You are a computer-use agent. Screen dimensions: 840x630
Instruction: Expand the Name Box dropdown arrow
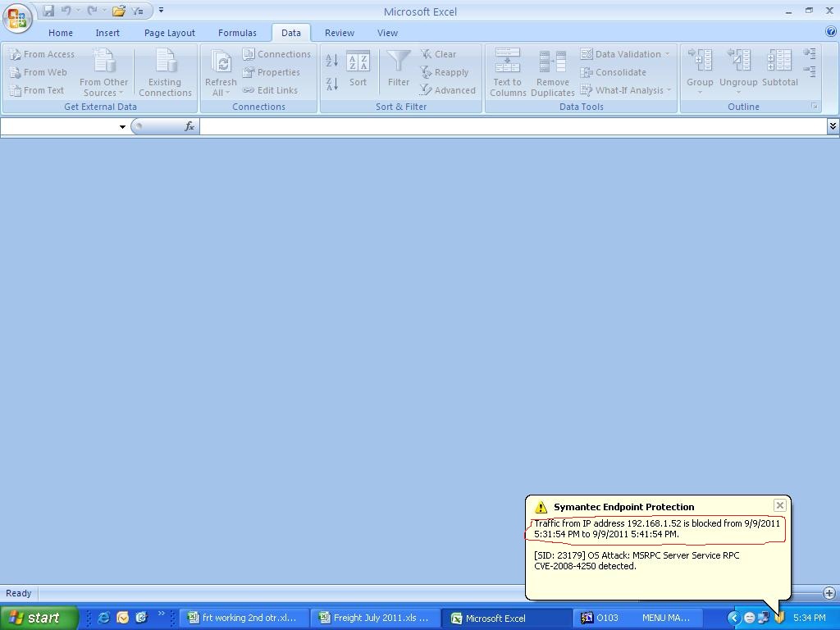[122, 126]
